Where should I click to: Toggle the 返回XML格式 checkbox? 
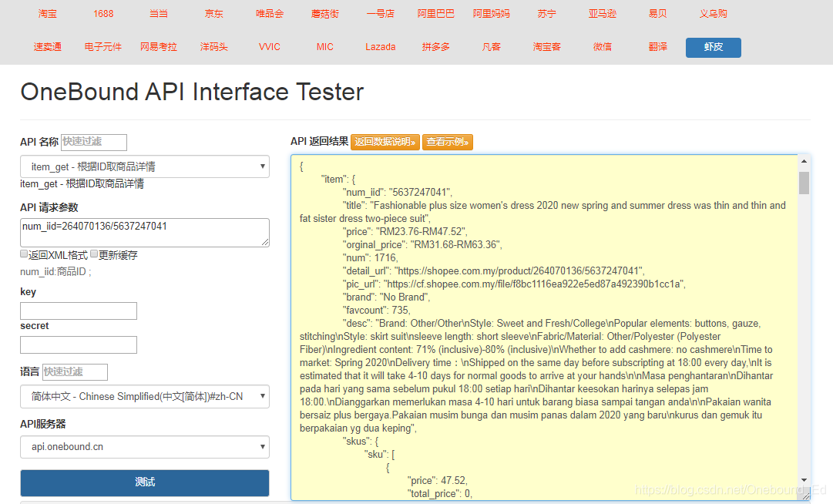[x=24, y=254]
